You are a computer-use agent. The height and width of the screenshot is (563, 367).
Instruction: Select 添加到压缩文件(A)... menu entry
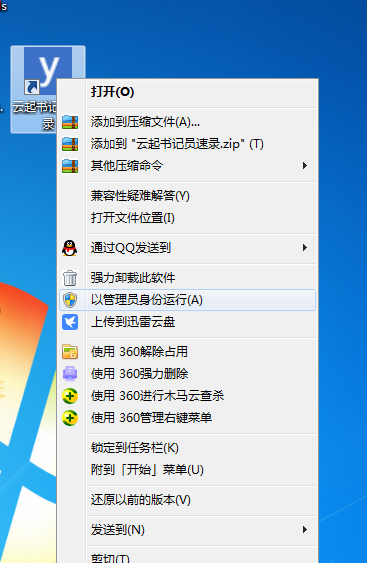click(187, 122)
